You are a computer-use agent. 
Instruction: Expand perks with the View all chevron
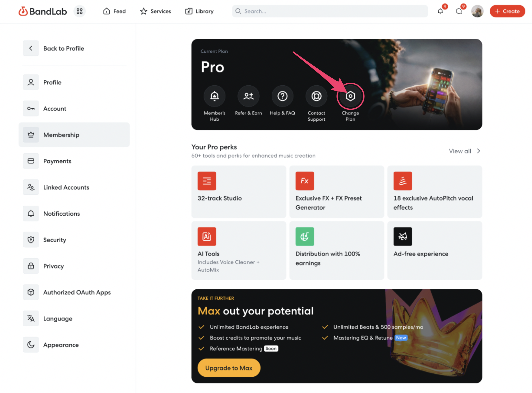click(x=478, y=151)
